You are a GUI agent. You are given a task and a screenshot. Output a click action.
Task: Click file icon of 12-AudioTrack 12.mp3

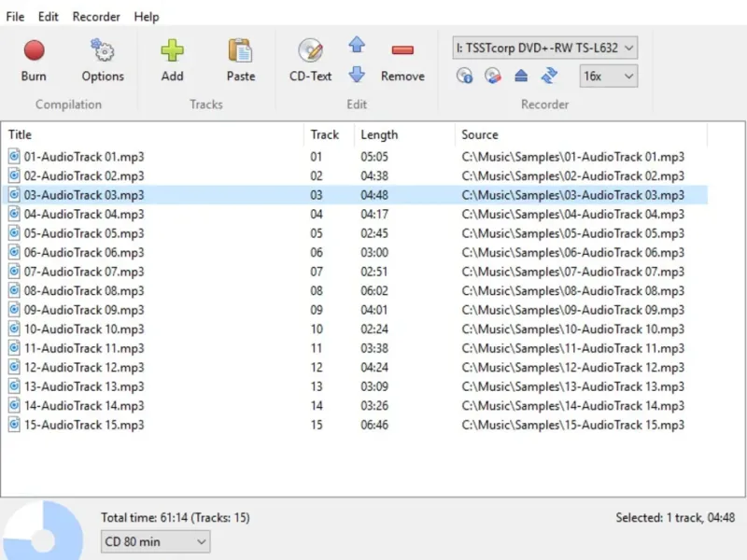click(14, 367)
